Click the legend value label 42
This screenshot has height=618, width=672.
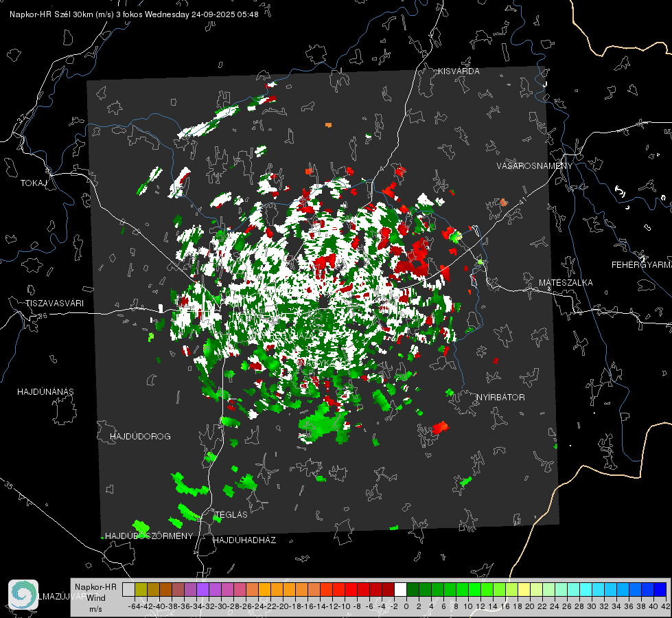point(666,606)
